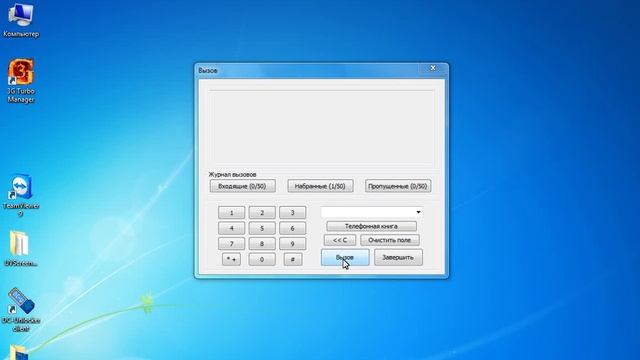Open the Телефонная книга phone book

tap(371, 226)
